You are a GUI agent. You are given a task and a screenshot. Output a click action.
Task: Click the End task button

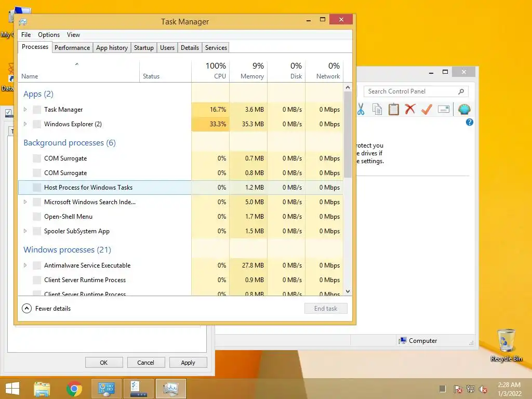[x=326, y=308]
